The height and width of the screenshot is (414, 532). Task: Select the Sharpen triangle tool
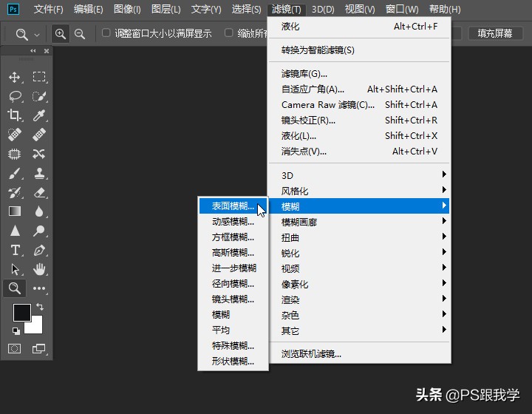(15, 231)
